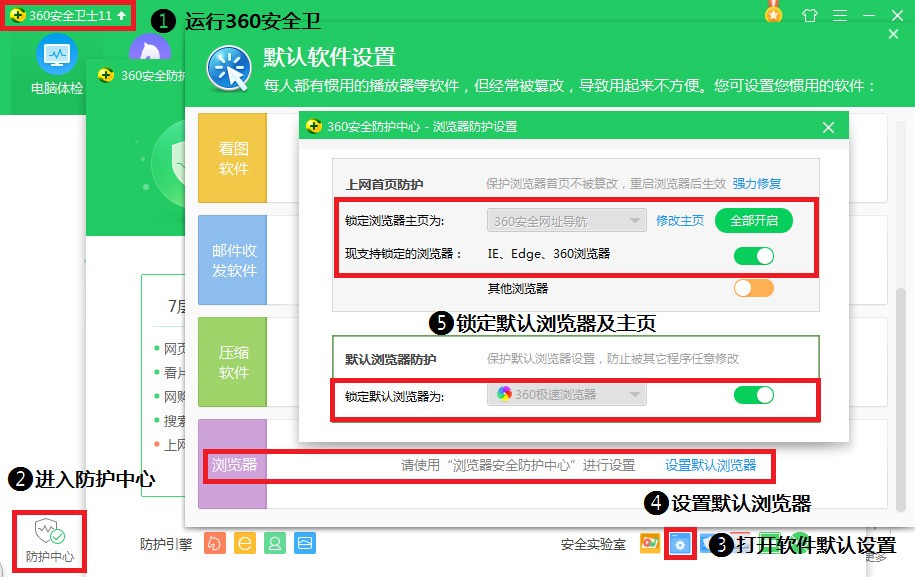Select the 浏览器 category tab

click(233, 464)
